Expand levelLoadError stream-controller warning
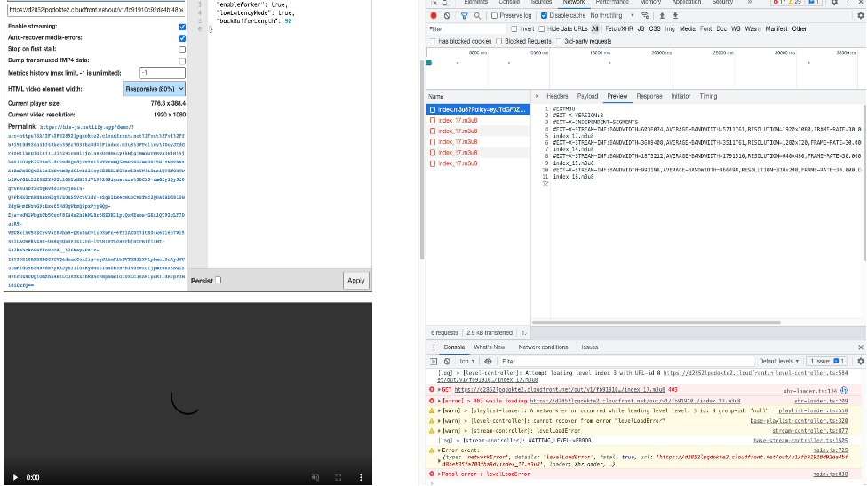Viewport: 868px width, 486px height. point(439,431)
